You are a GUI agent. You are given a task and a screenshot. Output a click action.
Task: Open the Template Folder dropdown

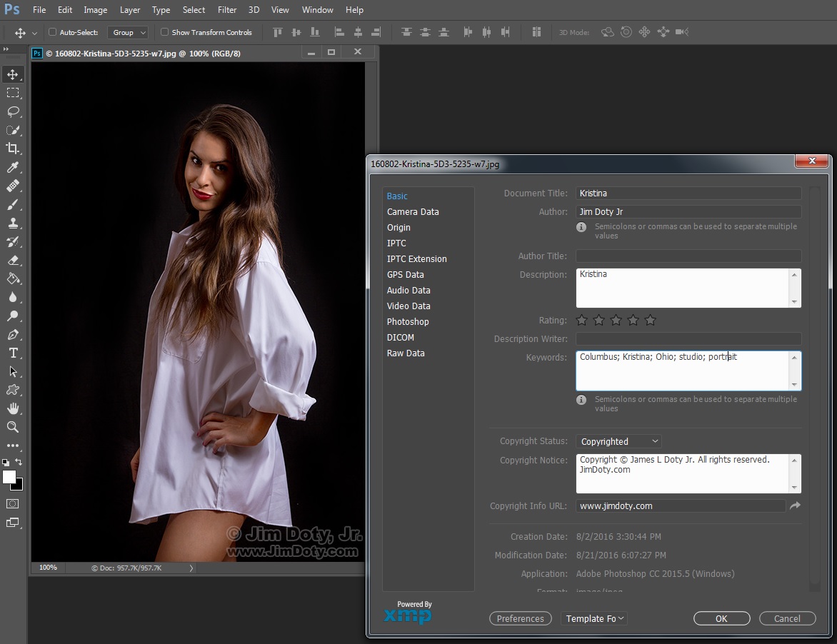594,618
